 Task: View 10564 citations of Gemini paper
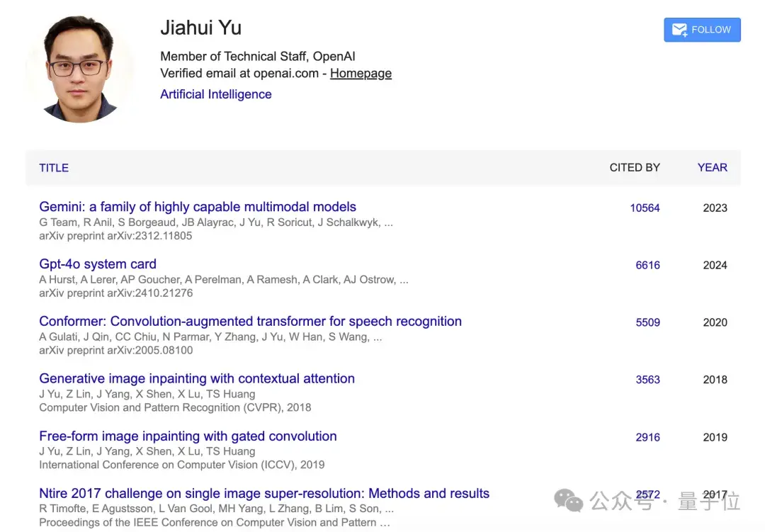click(x=645, y=208)
